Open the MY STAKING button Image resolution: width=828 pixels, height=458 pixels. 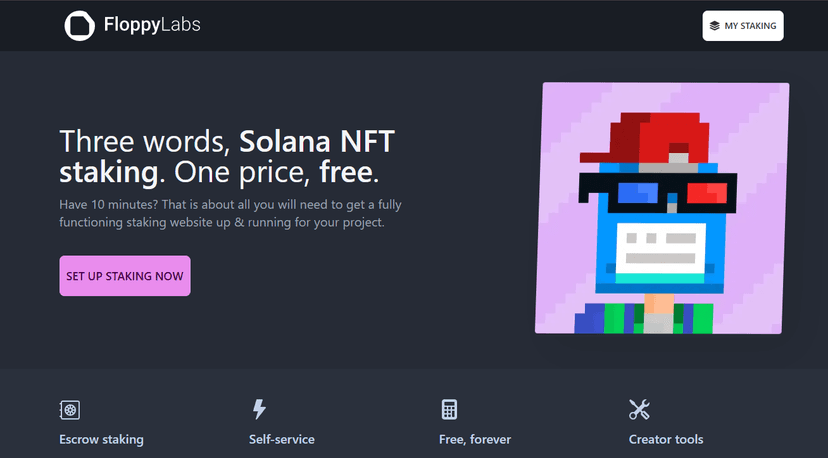click(x=742, y=26)
